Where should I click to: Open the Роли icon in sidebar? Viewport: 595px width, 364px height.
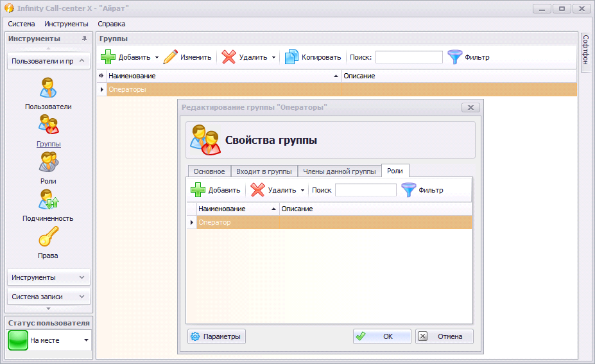[x=48, y=162]
